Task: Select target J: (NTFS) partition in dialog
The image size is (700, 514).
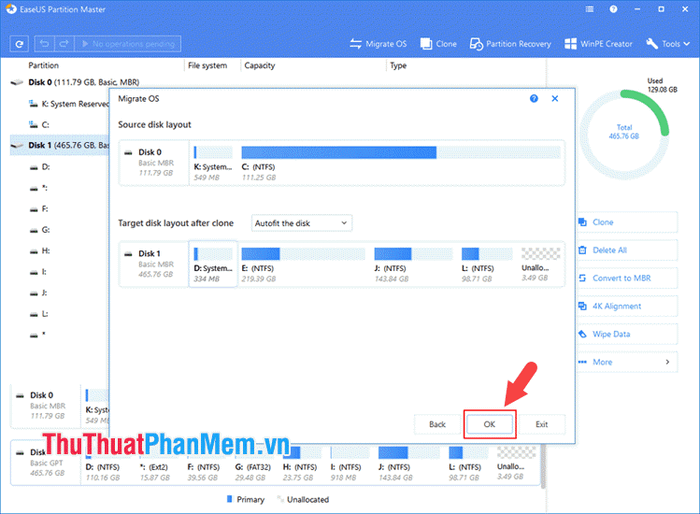Action: (412, 264)
